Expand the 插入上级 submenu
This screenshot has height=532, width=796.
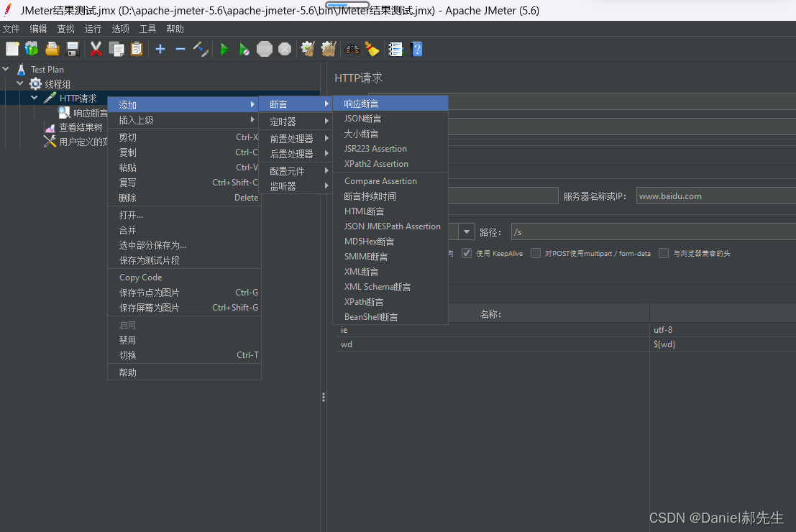[184, 120]
